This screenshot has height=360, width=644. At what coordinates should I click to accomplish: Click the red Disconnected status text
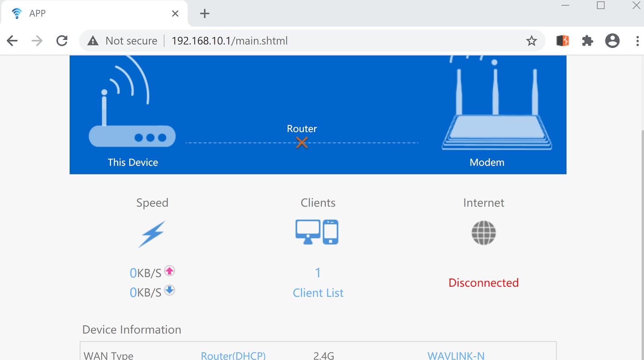(483, 283)
